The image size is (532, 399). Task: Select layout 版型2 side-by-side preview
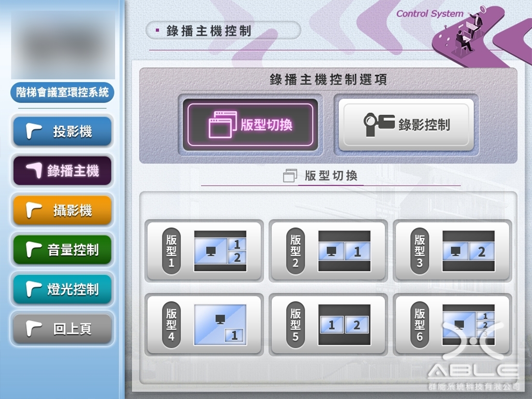(344, 251)
